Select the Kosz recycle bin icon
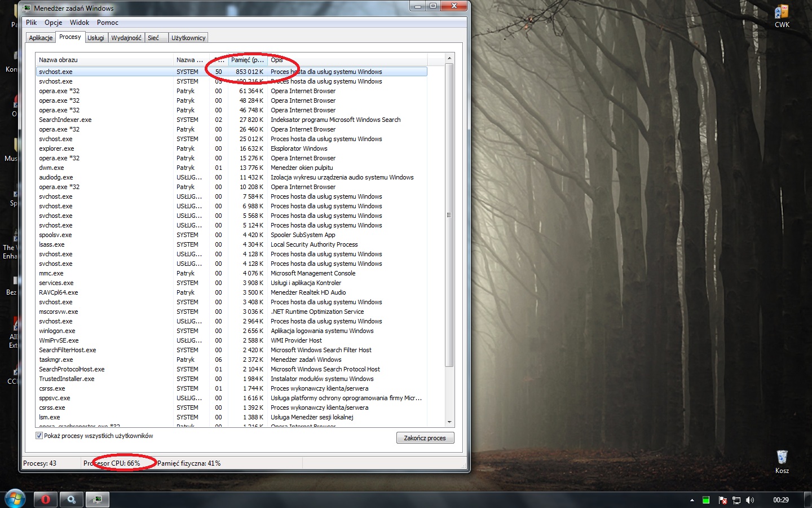Viewport: 812px width, 508px height. click(782, 462)
